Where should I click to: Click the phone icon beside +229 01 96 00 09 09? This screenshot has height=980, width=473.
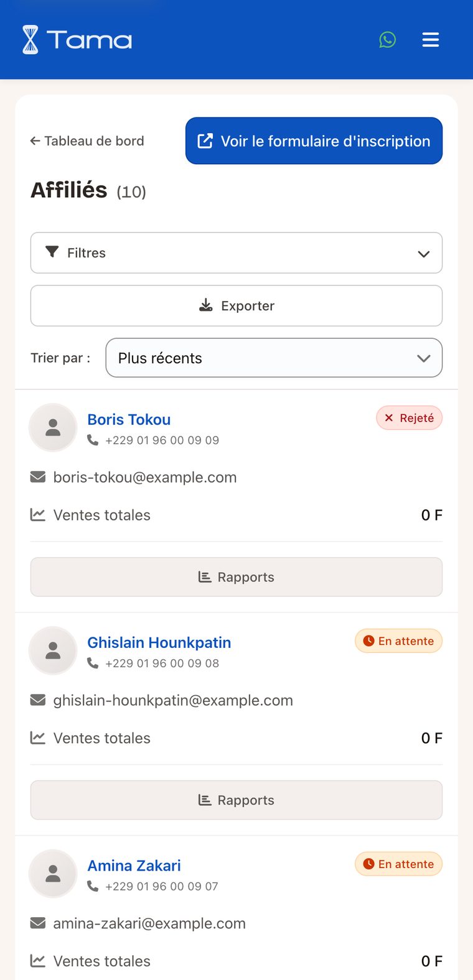[93, 440]
